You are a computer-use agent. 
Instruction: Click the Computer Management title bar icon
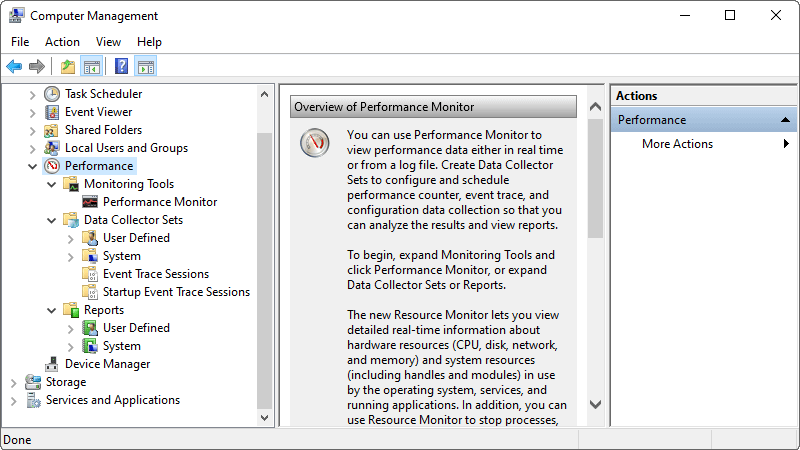16,15
